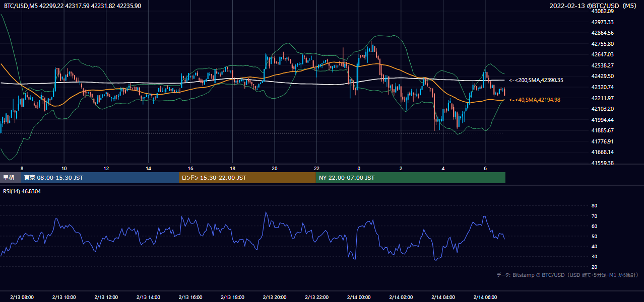Click the RSI(14) 46.8304 indicator label
The width and height of the screenshot is (644, 302).
coord(22,191)
